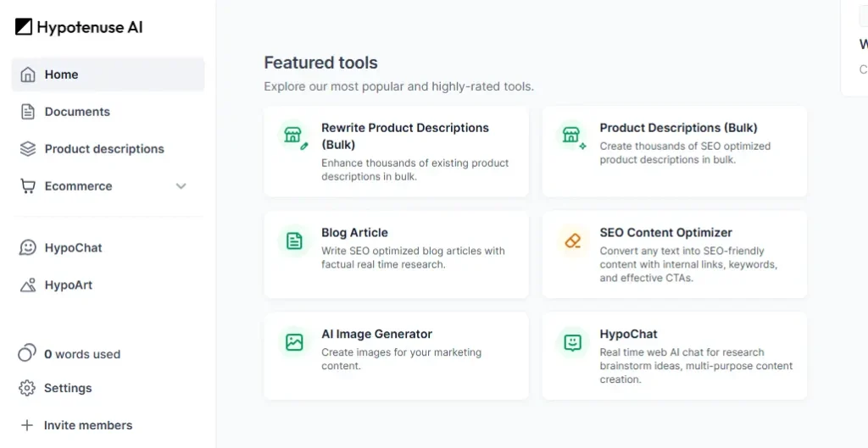Click 'Convert any text into SEO-friendly' description

click(x=688, y=264)
